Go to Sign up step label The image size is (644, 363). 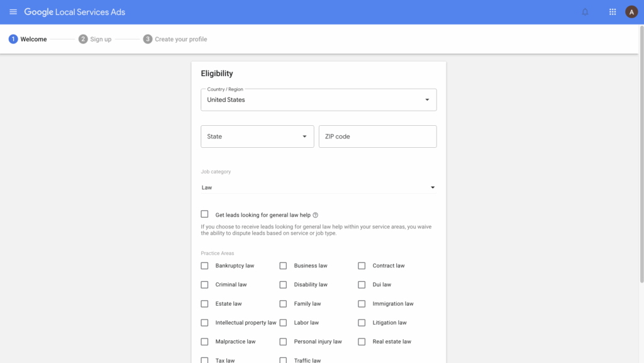101,39
